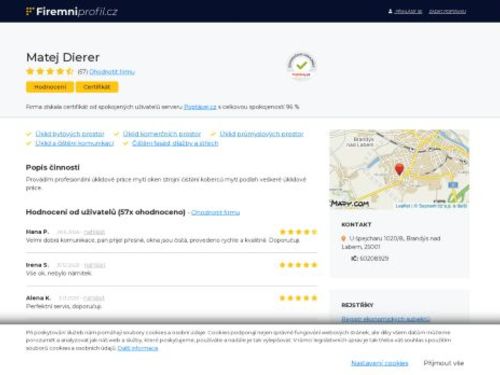This screenshot has height=375, width=500.
Task: Open the Leaflet attribution link on the map
Action: [403, 206]
